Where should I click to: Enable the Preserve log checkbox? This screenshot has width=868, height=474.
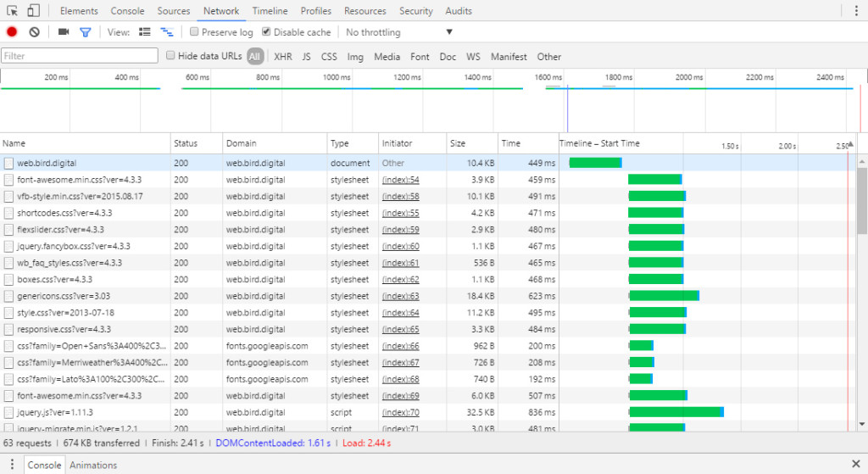pyautogui.click(x=195, y=32)
